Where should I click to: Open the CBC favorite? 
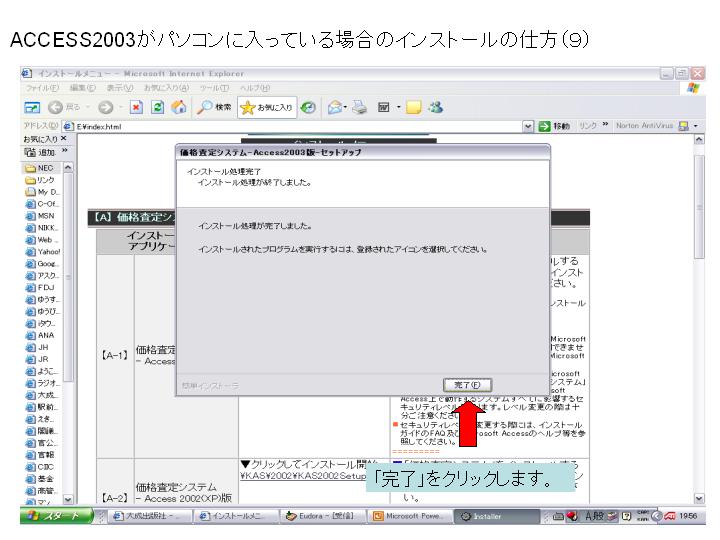tap(40, 467)
